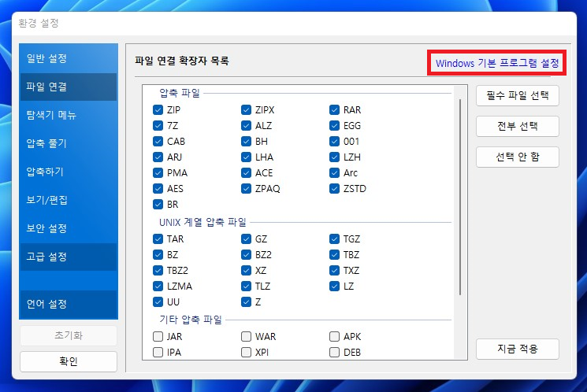Image resolution: width=587 pixels, height=392 pixels.
Task: Toggle the ARJ checkbox
Action: point(158,157)
